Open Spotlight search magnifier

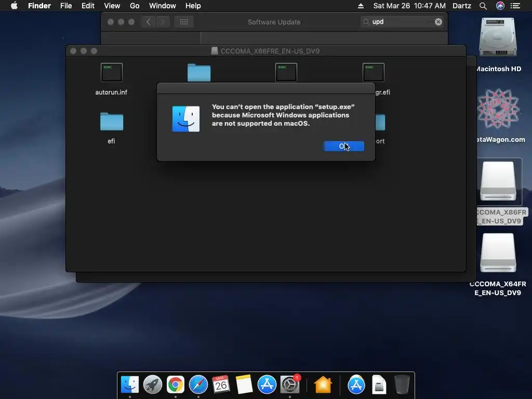pos(483,6)
